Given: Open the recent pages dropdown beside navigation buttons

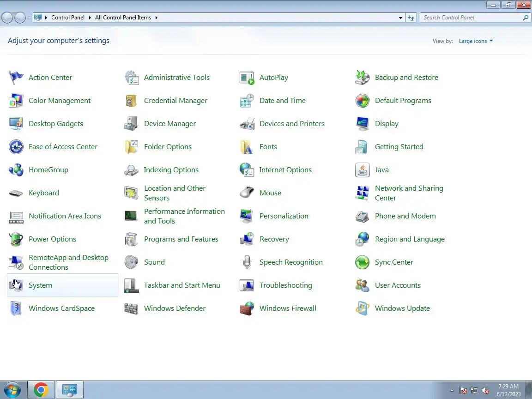Looking at the screenshot, I should 29,18.
